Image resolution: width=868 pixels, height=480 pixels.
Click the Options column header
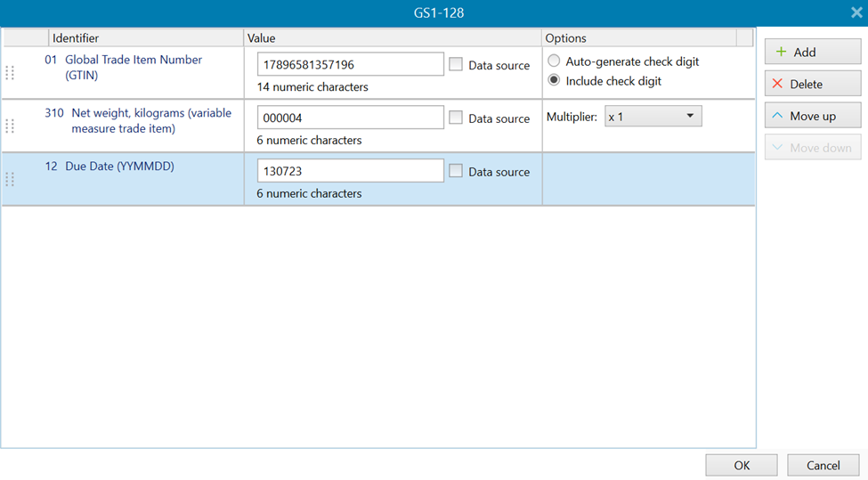(x=639, y=37)
